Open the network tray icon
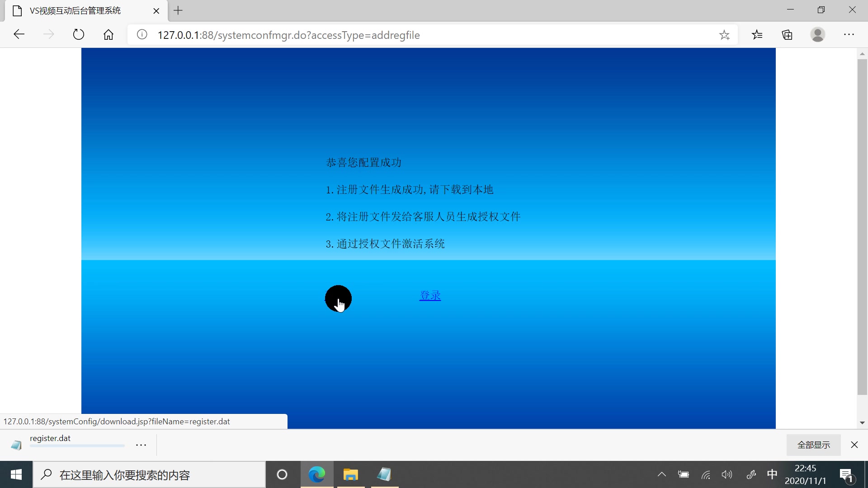 (706, 474)
